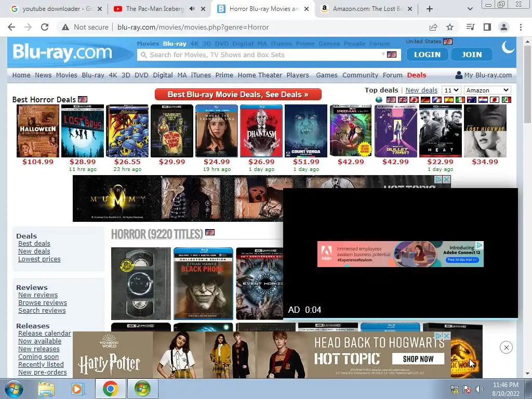Open Windows Explorer from the taskbar
Image resolution: width=532 pixels, height=399 pixels.
point(46,389)
